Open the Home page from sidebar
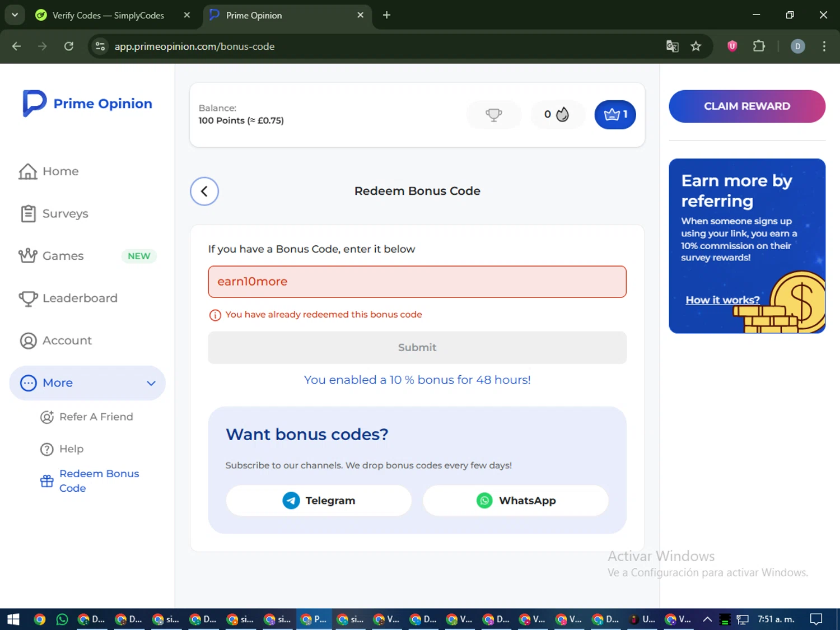Viewport: 840px width, 630px height. tap(49, 171)
